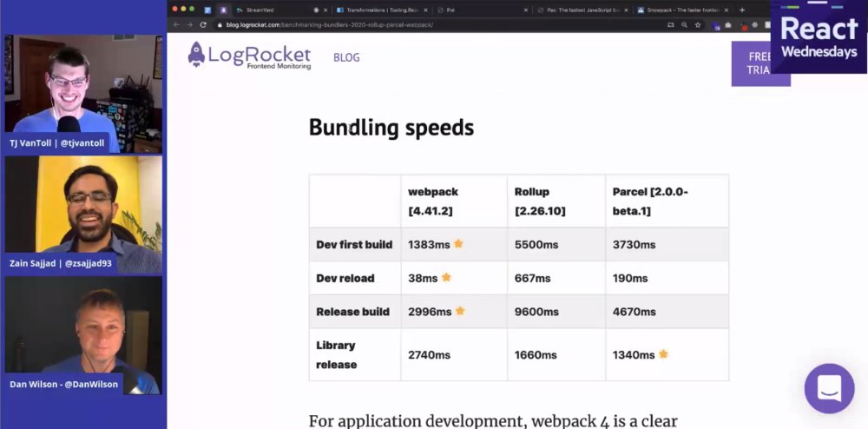Close the Snowpack tab
This screenshot has height=429, width=868.
[x=727, y=10]
